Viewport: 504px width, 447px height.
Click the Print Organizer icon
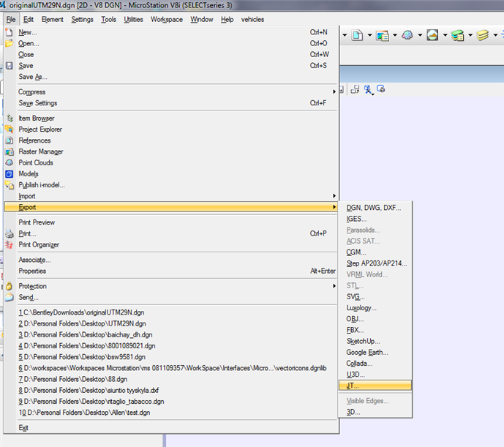(x=10, y=245)
